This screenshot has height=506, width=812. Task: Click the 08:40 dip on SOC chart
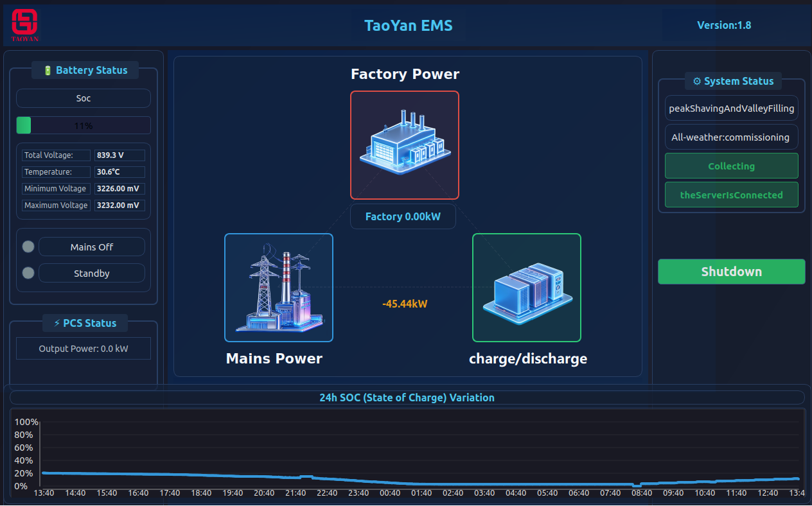coord(636,485)
